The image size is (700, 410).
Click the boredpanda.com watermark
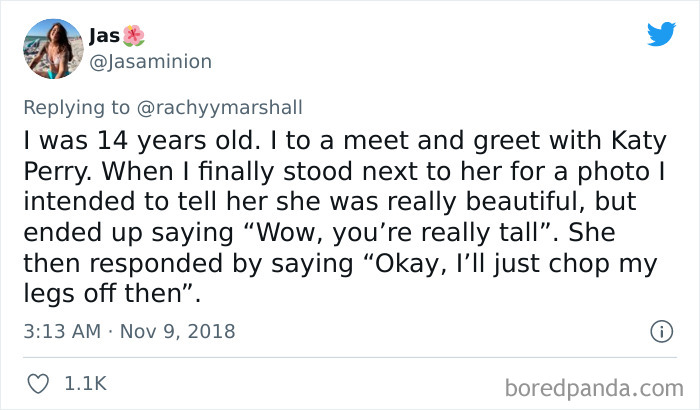(595, 384)
